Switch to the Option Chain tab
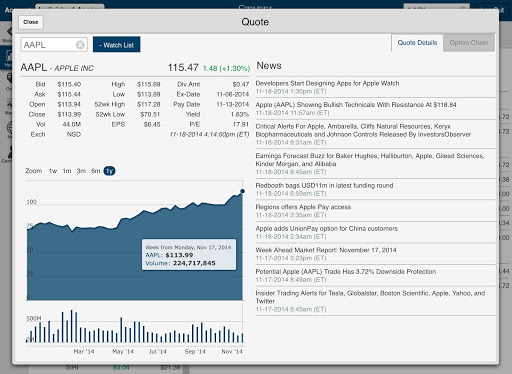Viewport: 512px width, 374px height. coord(469,43)
